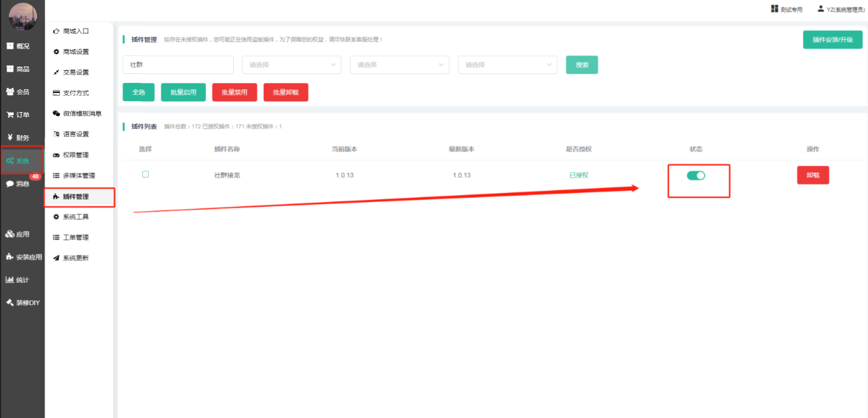Click the 最新版本 column header
The width and height of the screenshot is (868, 418).
tap(462, 149)
